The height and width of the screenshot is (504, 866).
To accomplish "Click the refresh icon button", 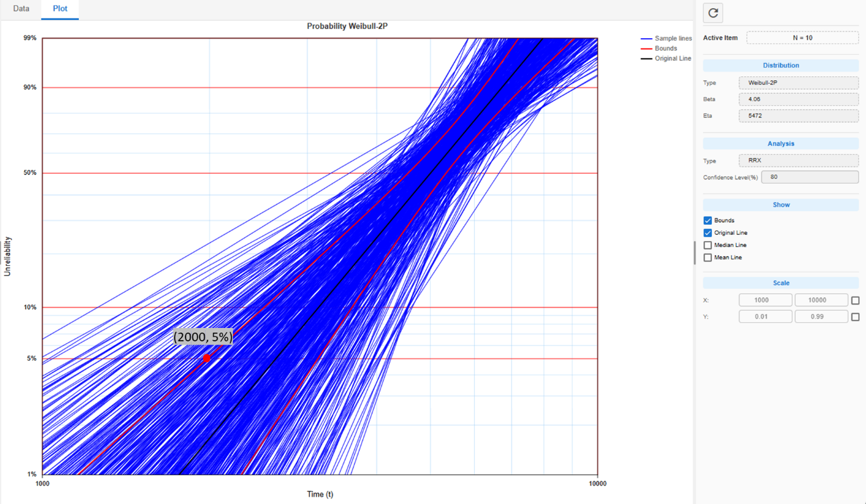I will (x=713, y=13).
